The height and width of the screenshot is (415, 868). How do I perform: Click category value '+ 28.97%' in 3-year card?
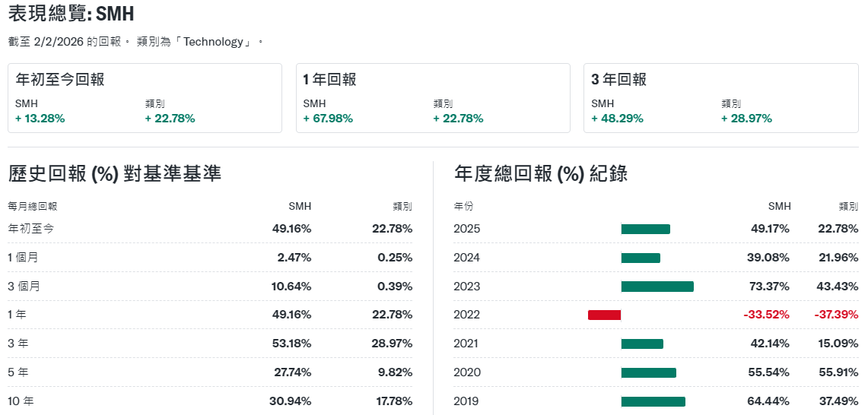[747, 118]
